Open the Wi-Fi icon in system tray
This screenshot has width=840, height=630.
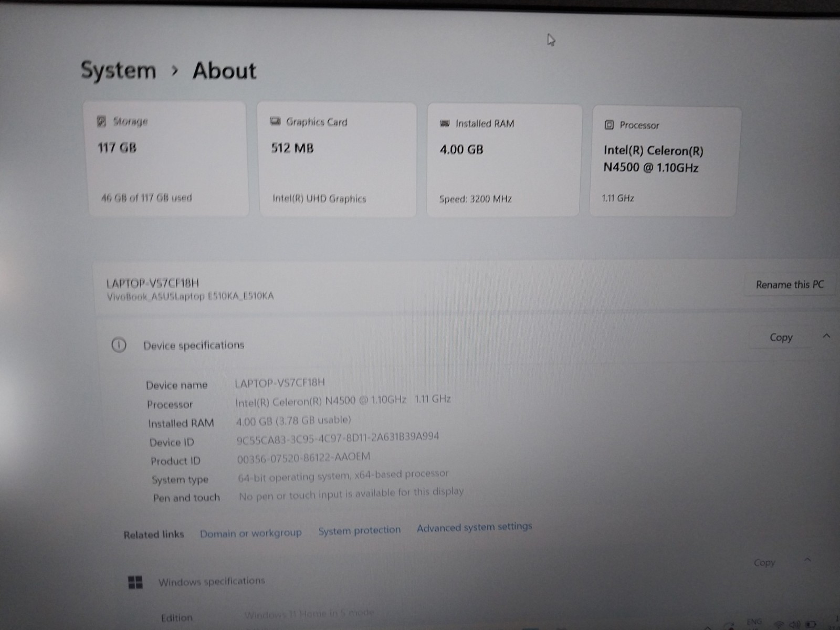click(x=779, y=624)
